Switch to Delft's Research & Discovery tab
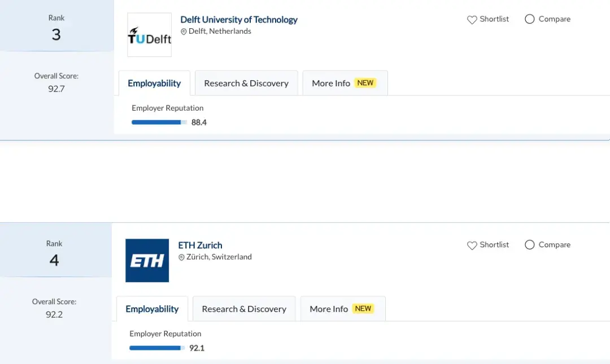This screenshot has width=610, height=364. click(246, 84)
